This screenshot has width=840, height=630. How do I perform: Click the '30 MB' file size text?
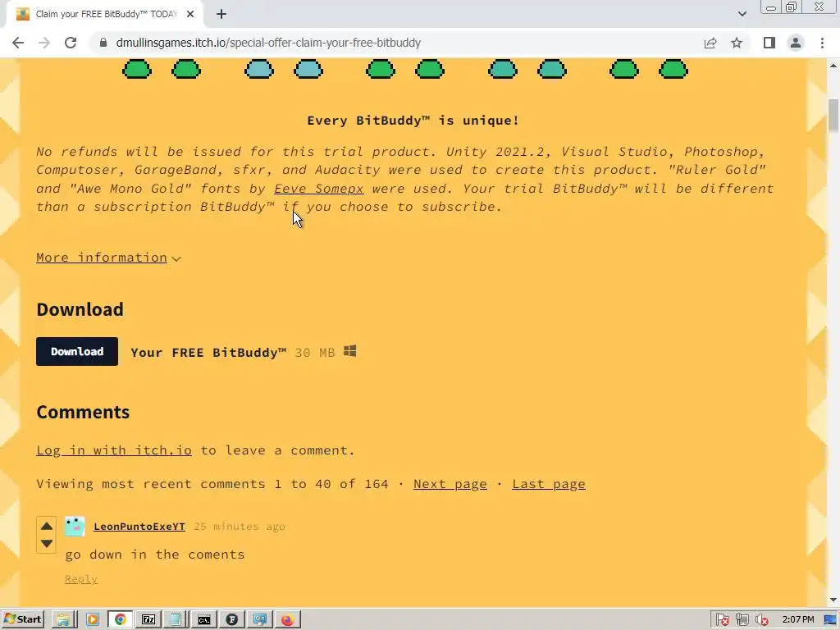[314, 353]
